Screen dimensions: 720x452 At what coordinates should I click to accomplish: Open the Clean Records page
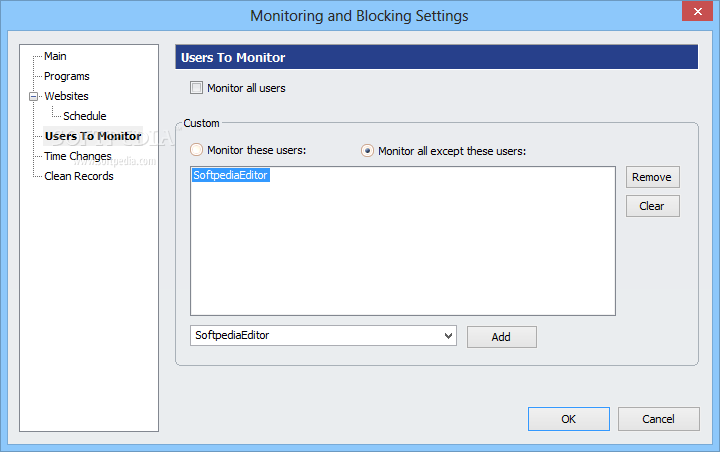coord(79,176)
